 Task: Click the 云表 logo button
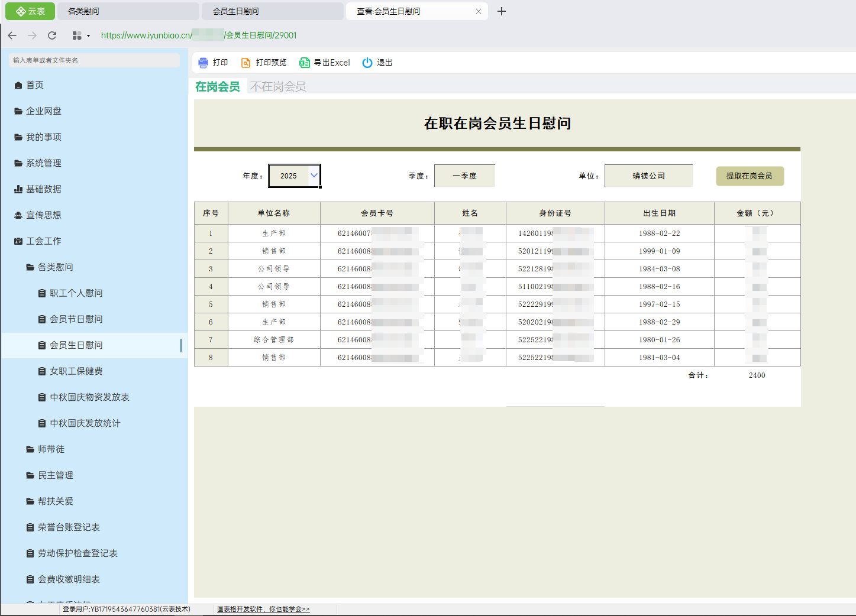[30, 11]
